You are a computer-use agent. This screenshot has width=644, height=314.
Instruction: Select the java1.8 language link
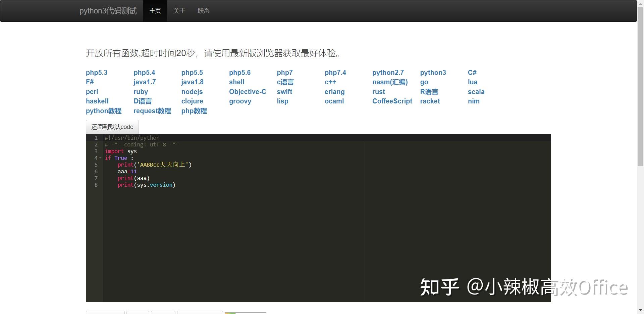pos(192,82)
